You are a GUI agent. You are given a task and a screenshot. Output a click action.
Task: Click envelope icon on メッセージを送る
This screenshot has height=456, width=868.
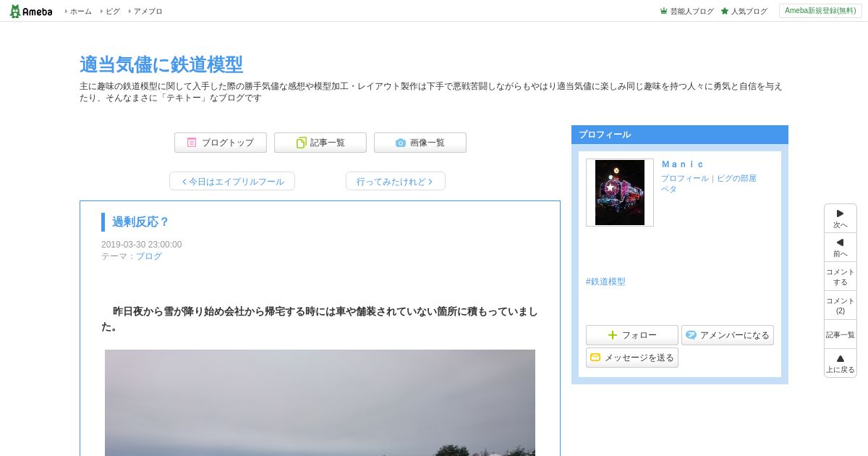pos(595,358)
